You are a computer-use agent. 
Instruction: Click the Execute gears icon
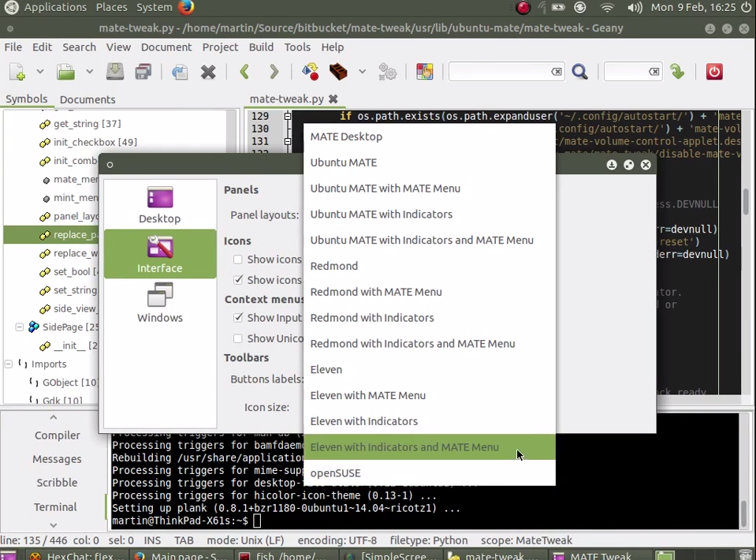coord(388,72)
